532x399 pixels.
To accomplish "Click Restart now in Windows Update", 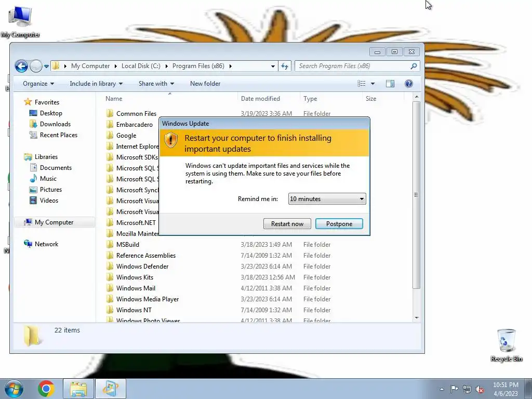I will click(x=287, y=223).
